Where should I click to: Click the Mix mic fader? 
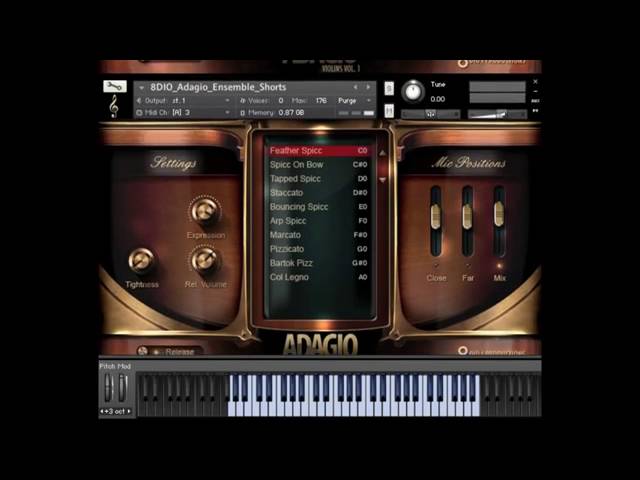click(499, 213)
